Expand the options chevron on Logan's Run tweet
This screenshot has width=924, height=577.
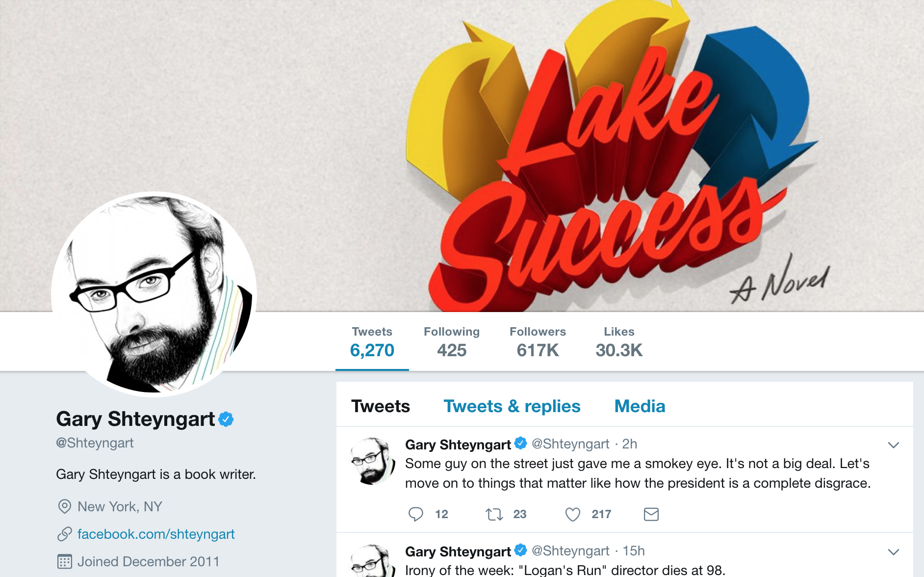(x=894, y=552)
